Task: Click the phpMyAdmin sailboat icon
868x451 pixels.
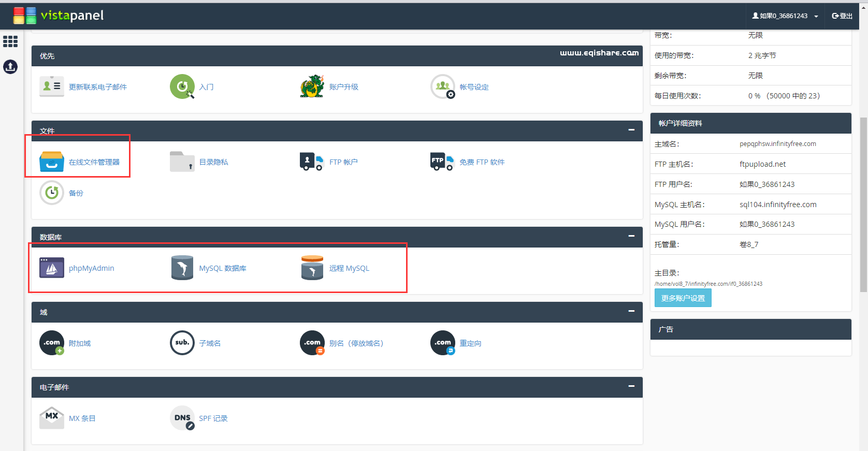Action: click(x=52, y=268)
